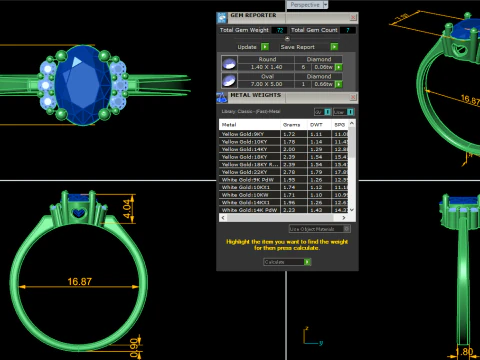Select the blue oval gem in top view
The height and width of the screenshot is (360, 480).
(83, 85)
